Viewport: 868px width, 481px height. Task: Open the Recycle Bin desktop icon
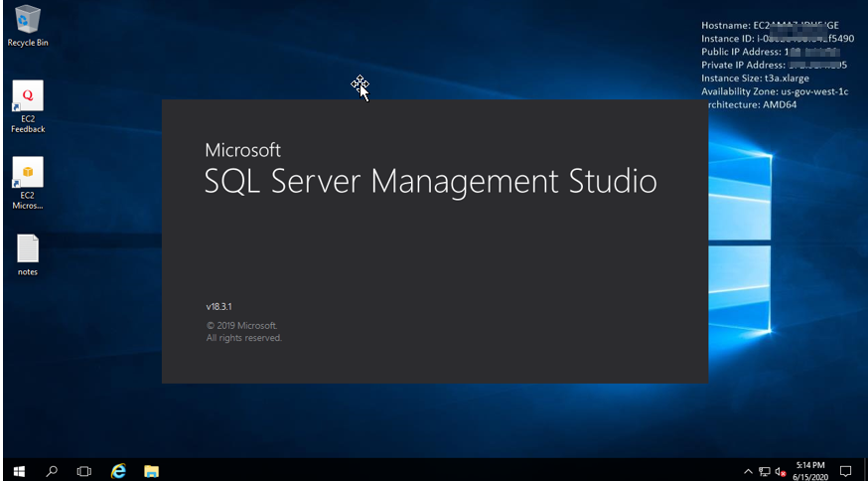click(28, 26)
